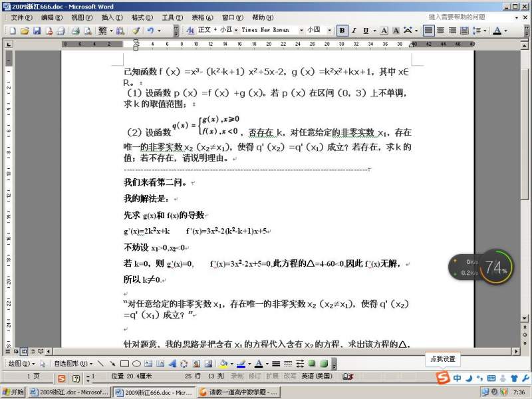
Task: Select the Rectangle drawing tool
Action: click(x=124, y=364)
